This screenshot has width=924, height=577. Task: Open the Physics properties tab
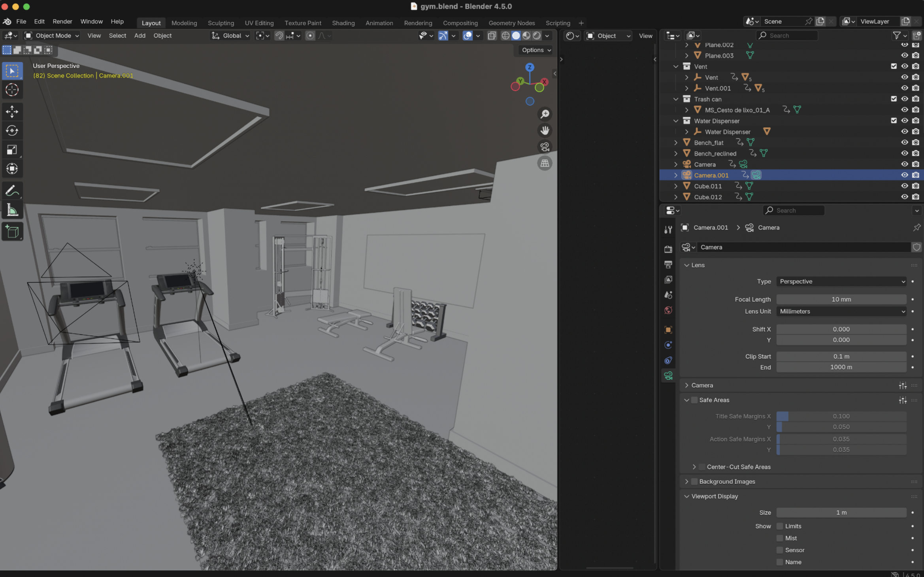coord(668,345)
